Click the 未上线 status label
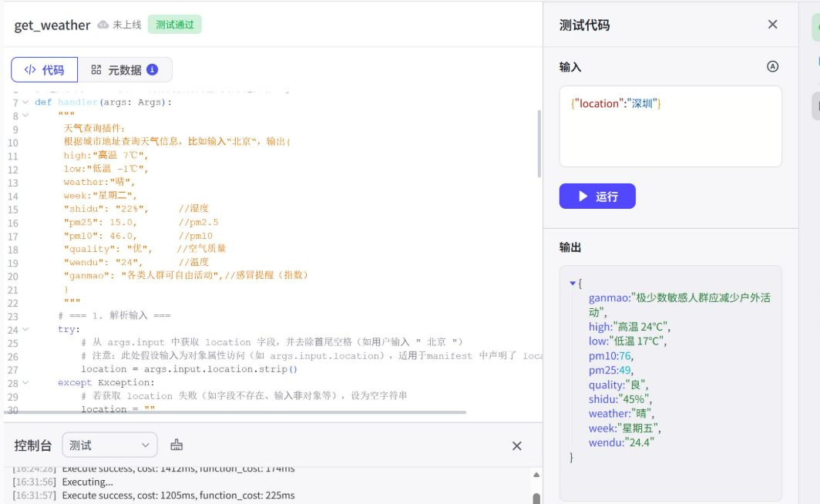The width and height of the screenshot is (820, 504). point(127,25)
